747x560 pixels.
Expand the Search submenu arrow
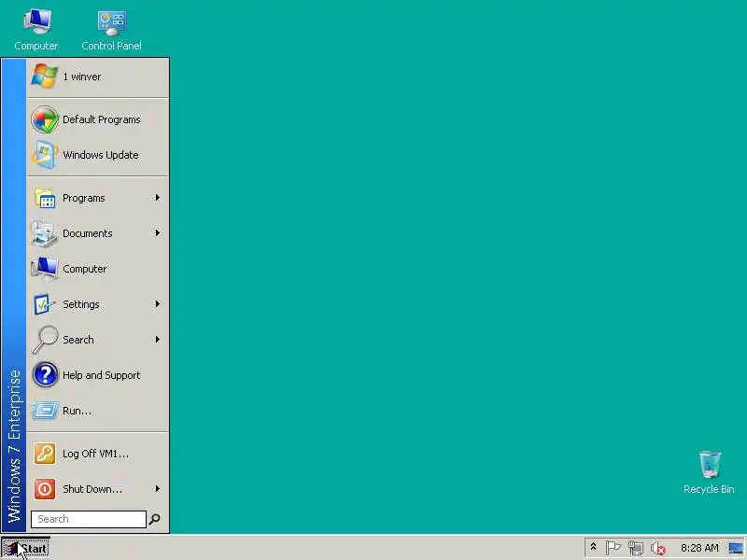click(158, 339)
